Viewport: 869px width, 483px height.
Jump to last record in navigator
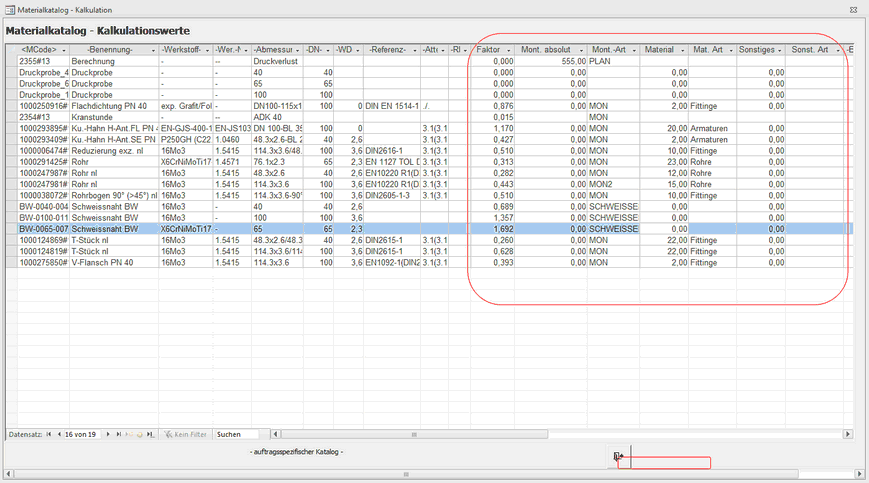pos(119,435)
